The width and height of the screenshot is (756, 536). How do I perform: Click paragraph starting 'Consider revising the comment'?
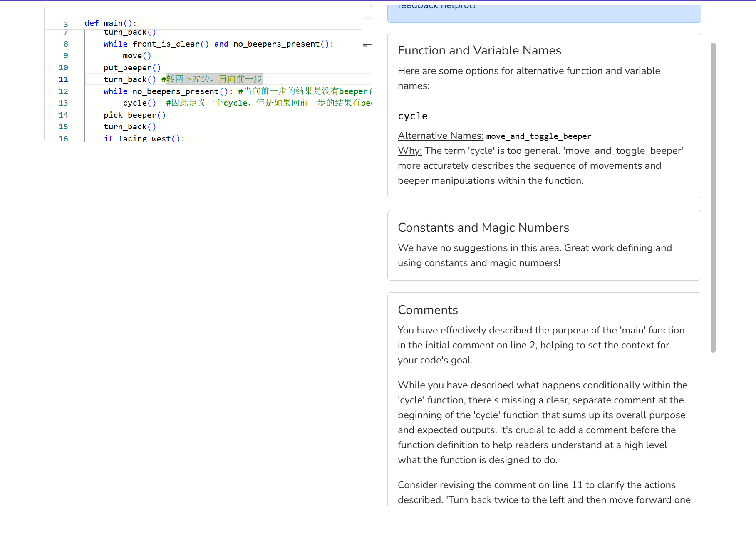pos(544,492)
